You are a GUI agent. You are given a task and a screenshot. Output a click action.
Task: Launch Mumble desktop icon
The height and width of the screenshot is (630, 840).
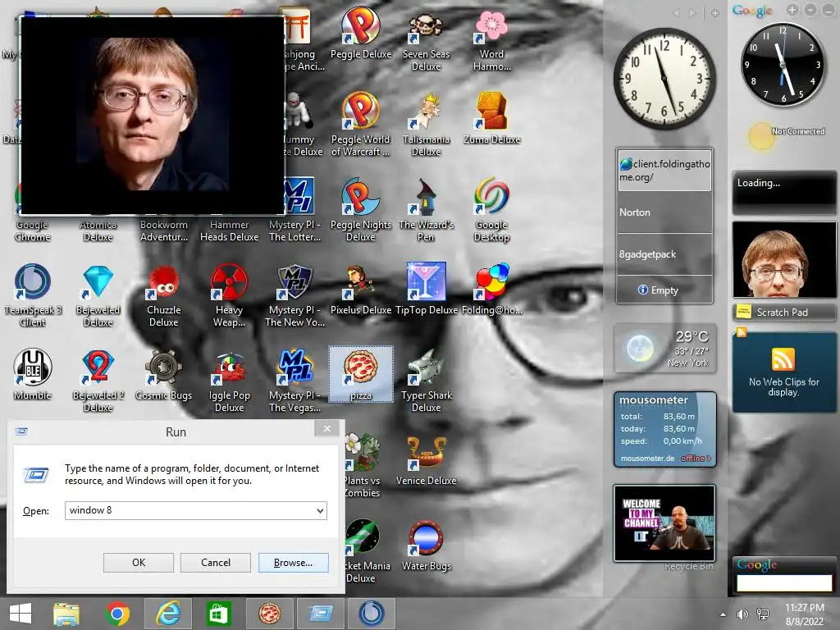(32, 374)
